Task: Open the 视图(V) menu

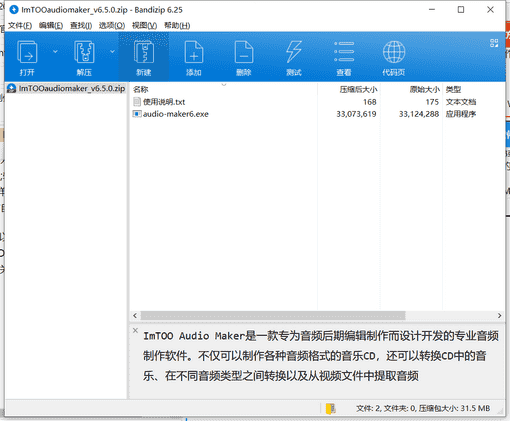Action: coord(144,25)
